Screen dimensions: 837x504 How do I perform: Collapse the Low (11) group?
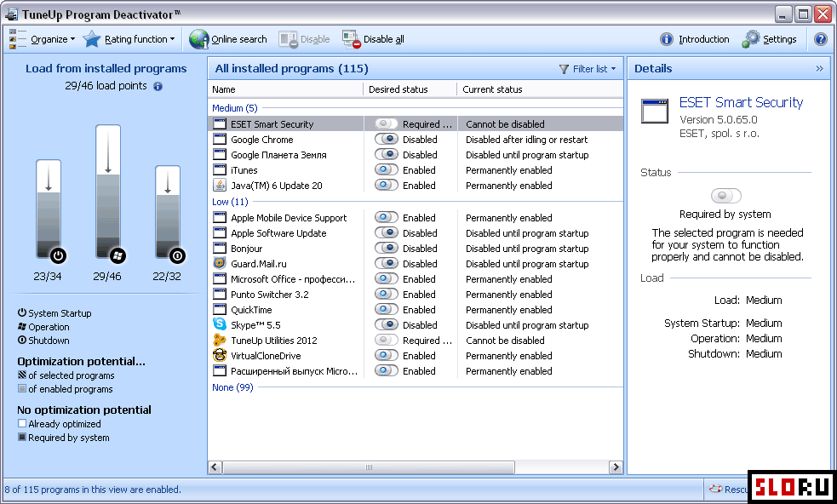click(230, 202)
